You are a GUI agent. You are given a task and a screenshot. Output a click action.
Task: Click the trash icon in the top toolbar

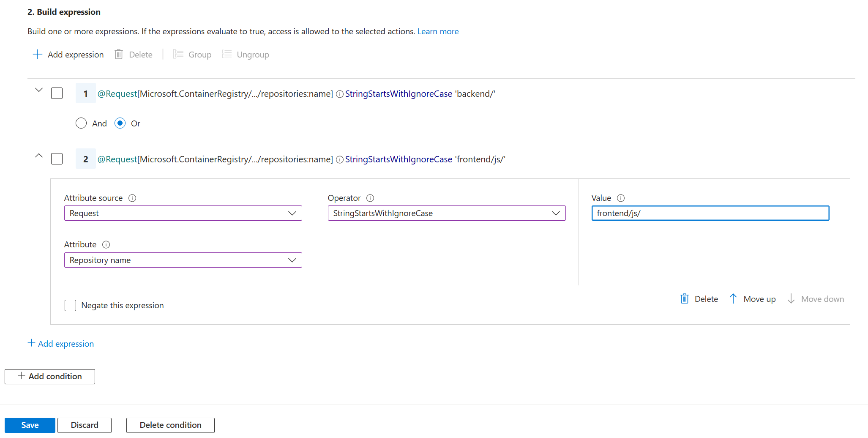[119, 55]
